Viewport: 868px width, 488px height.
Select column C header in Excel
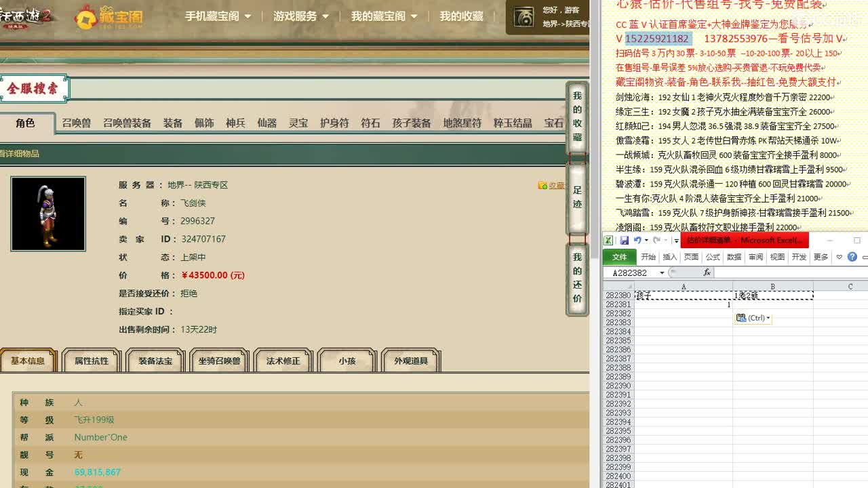[841, 287]
